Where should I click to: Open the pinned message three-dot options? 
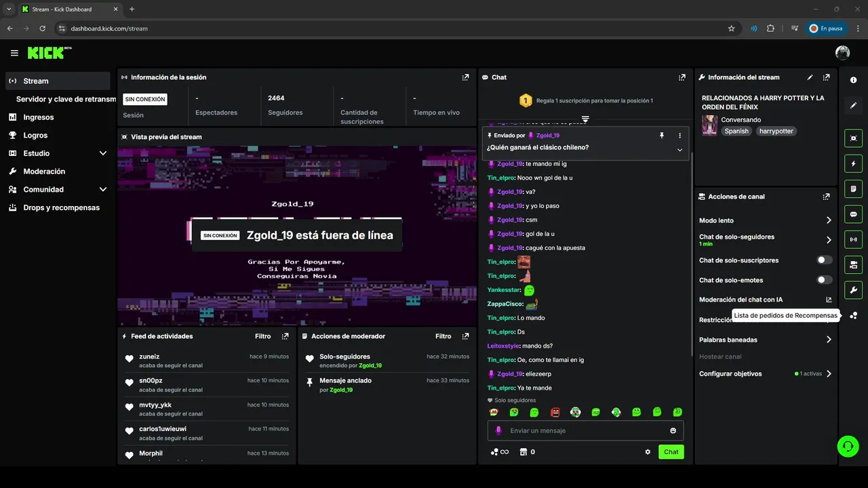(680, 136)
